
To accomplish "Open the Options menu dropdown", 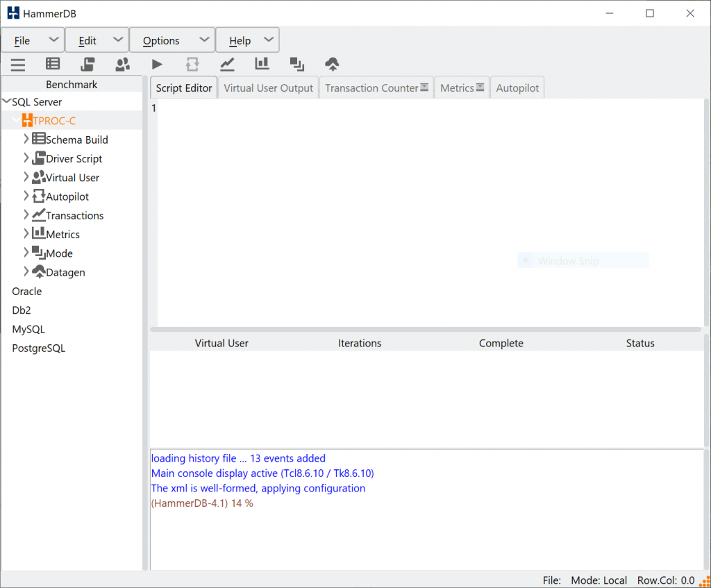I will [172, 41].
